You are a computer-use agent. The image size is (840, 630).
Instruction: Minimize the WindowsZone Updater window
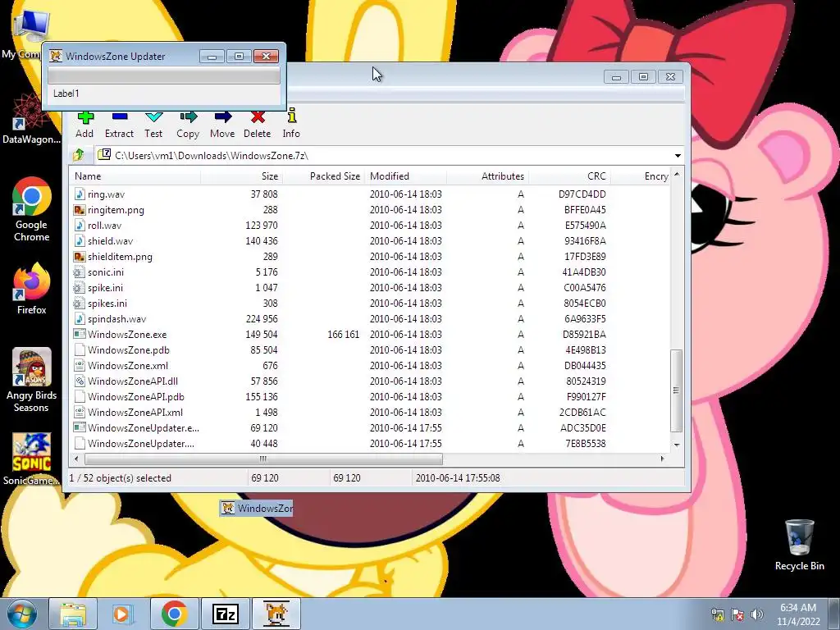click(x=212, y=57)
